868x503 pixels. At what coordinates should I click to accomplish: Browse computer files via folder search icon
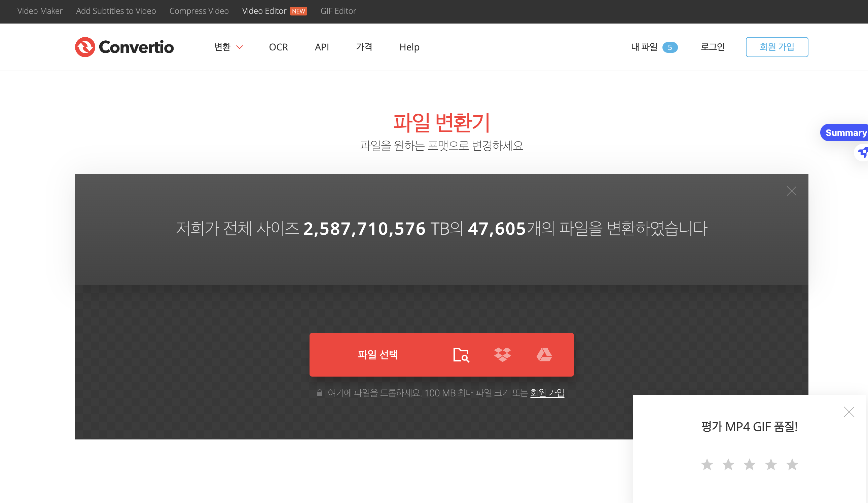[461, 355]
